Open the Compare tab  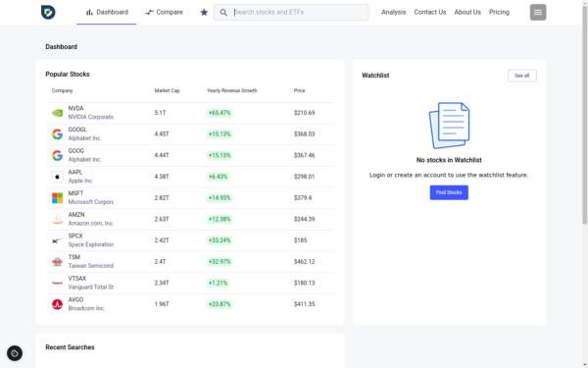point(164,12)
